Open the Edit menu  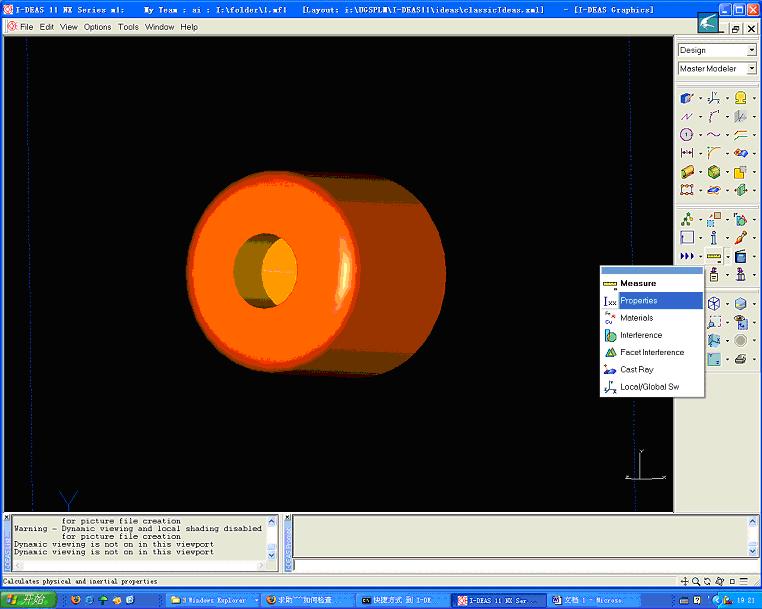(x=47, y=27)
